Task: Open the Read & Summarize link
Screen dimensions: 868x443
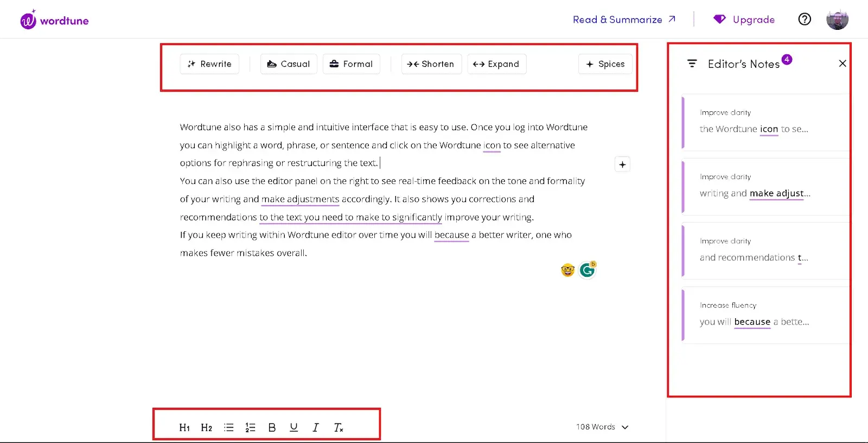Action: click(624, 20)
